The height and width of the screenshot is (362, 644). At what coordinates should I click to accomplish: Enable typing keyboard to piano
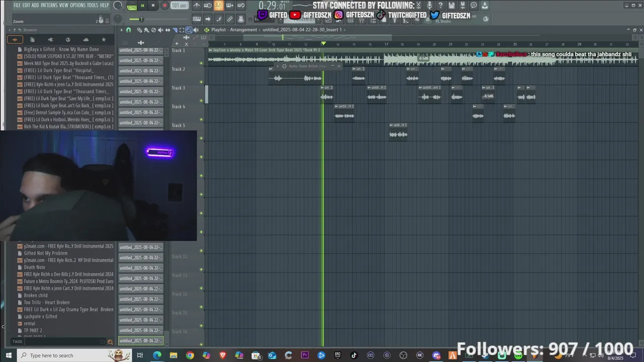point(197,19)
